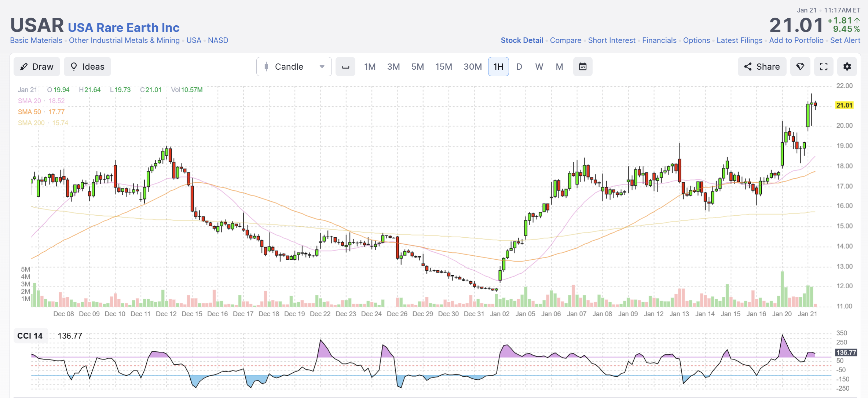Click the Share chart button
The width and height of the screenshot is (868, 398).
(762, 67)
